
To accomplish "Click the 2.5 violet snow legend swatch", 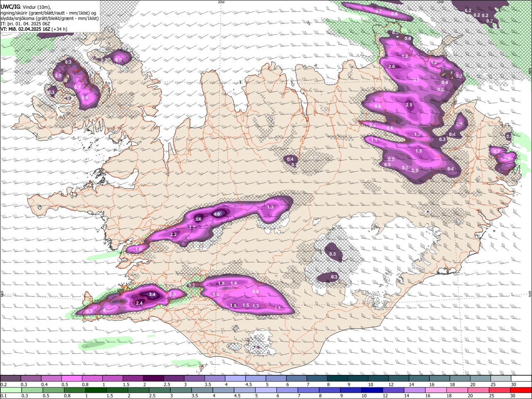I will pos(174,378).
